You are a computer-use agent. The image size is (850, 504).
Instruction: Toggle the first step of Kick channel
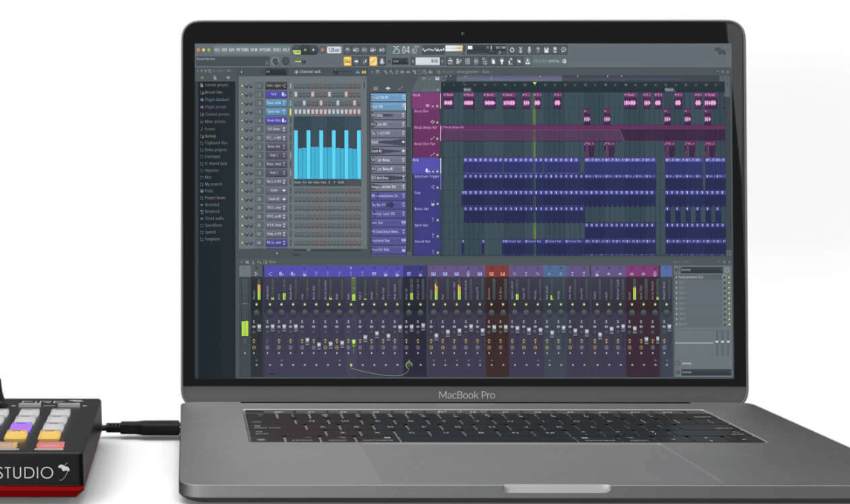[x=296, y=94]
